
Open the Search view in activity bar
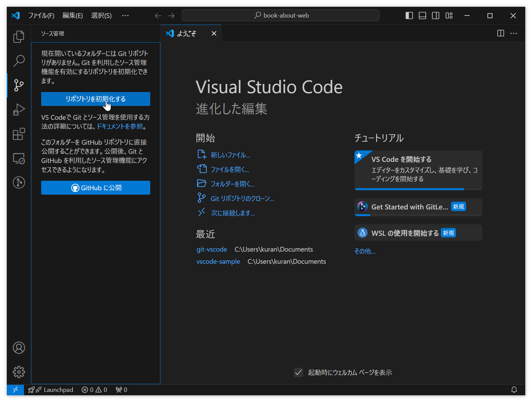click(x=19, y=61)
